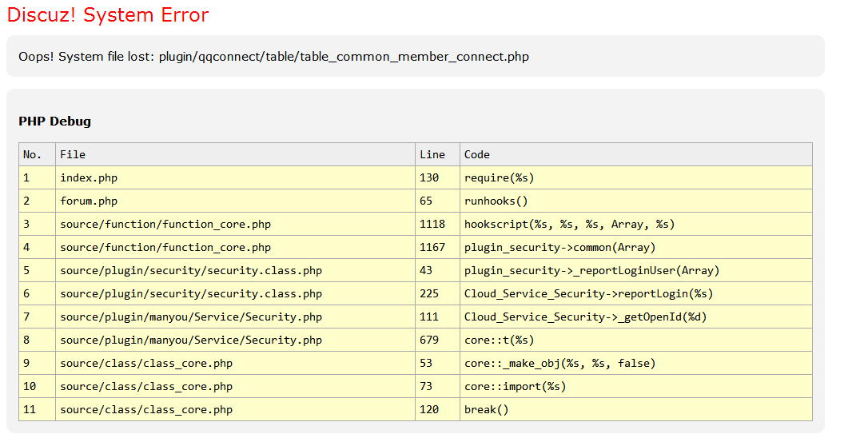Click line number 73 cell
868x442 pixels.
pos(437,387)
